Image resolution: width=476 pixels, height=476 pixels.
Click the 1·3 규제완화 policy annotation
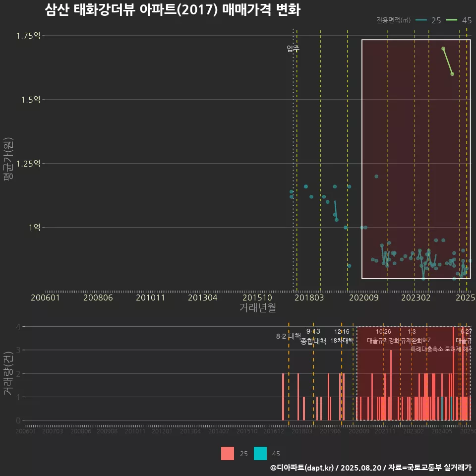(412, 336)
